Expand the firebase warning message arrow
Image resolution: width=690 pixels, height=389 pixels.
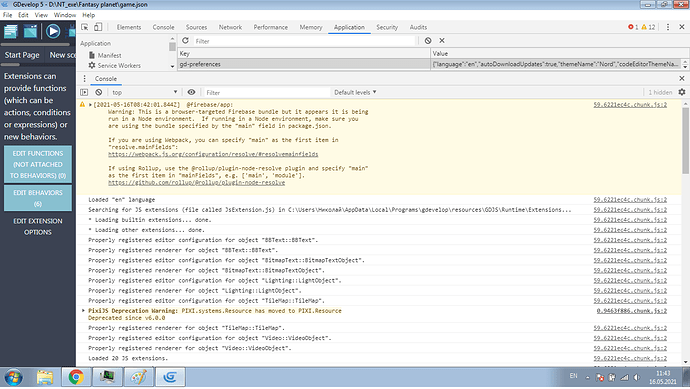coord(90,105)
